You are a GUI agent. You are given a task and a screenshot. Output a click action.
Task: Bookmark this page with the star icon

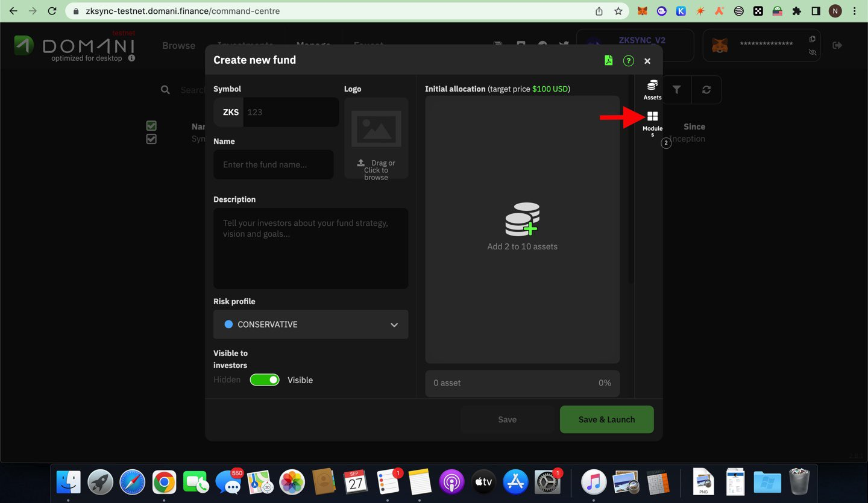(618, 11)
